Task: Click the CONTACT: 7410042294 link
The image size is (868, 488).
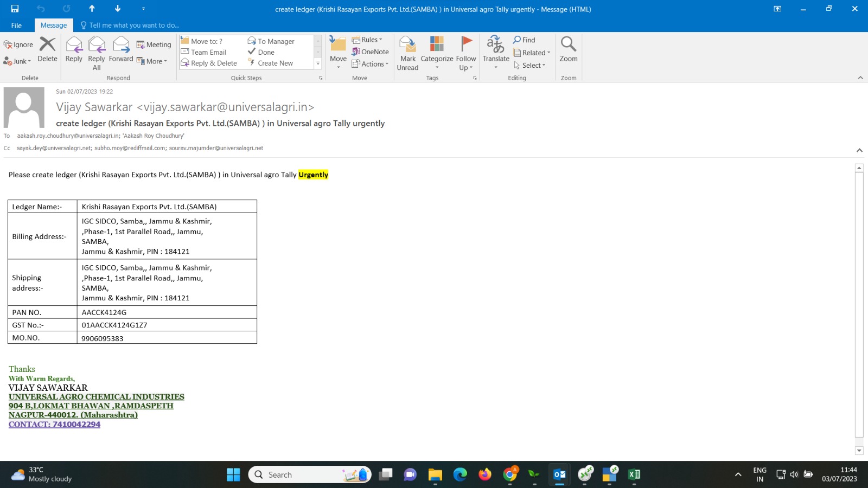Action: [x=54, y=425]
